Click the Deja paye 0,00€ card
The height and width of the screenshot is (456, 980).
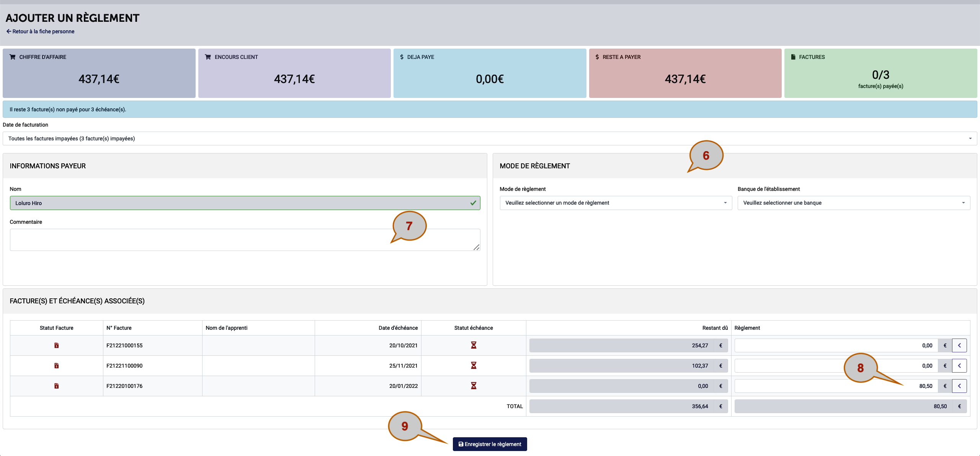click(x=490, y=73)
